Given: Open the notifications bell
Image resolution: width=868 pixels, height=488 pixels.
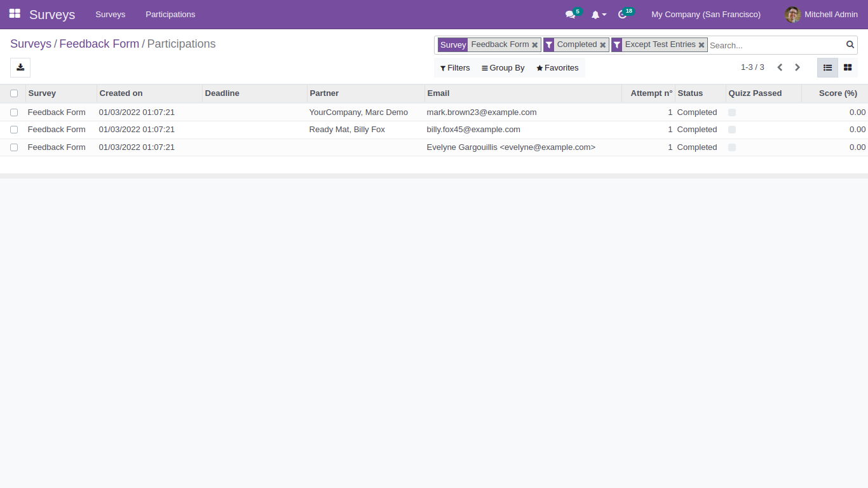Looking at the screenshot, I should point(596,14).
